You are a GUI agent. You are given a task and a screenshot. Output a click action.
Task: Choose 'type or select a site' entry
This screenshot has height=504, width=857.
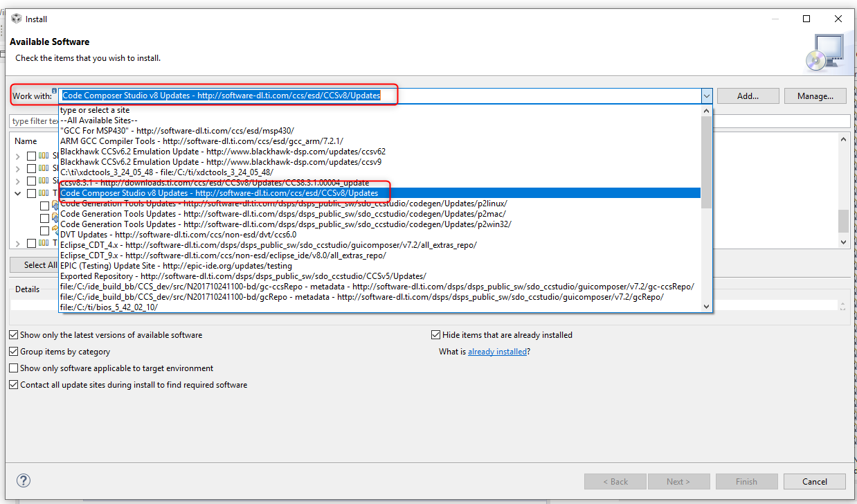click(379, 110)
